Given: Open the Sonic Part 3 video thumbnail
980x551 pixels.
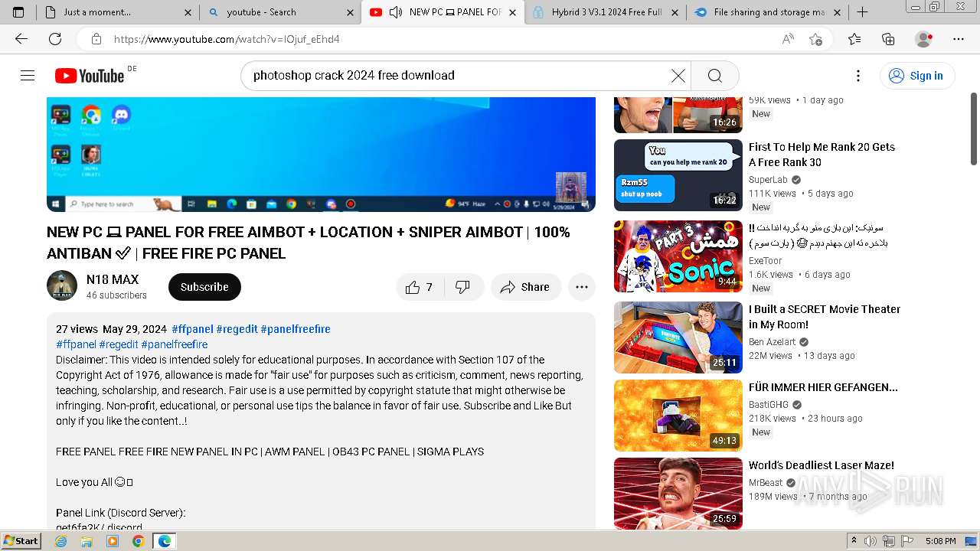Looking at the screenshot, I should point(678,256).
